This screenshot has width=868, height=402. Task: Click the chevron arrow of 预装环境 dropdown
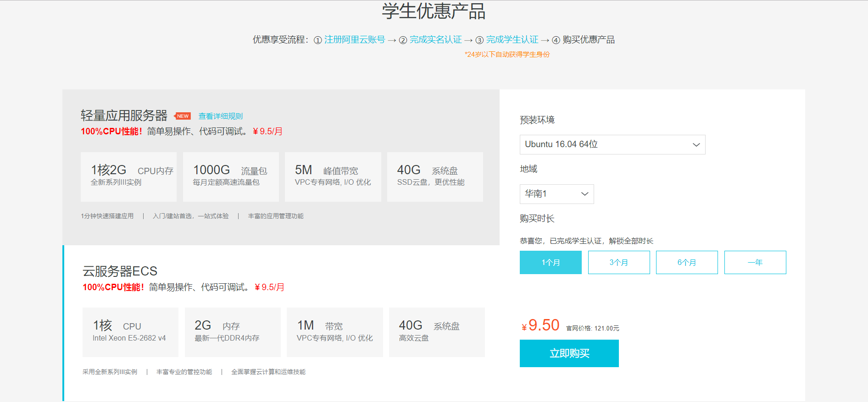[x=696, y=145]
